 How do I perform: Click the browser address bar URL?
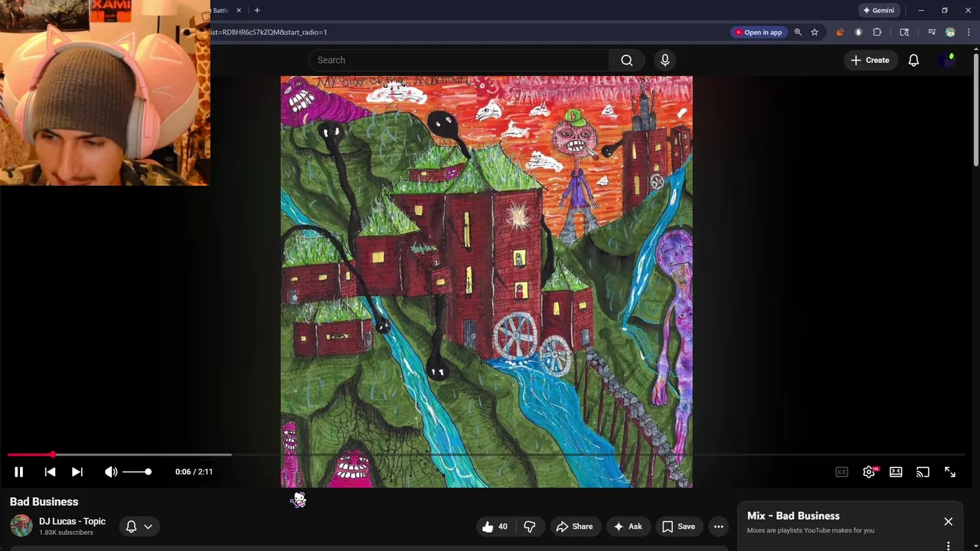tap(269, 32)
